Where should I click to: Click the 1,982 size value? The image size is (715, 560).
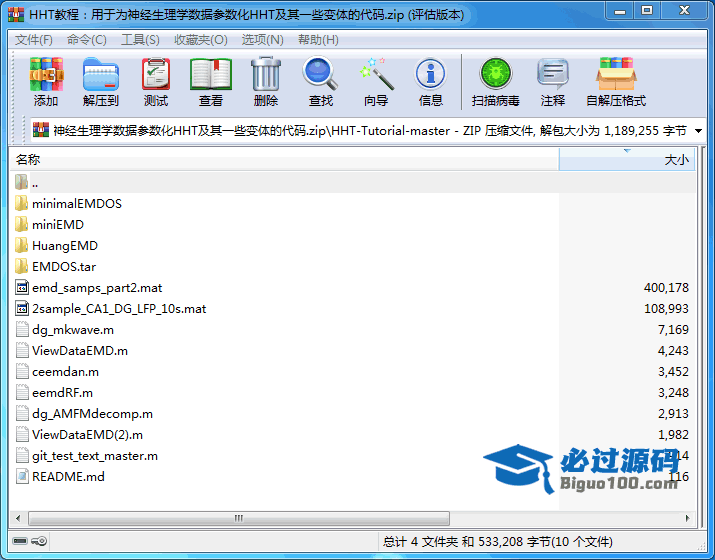coord(673,435)
